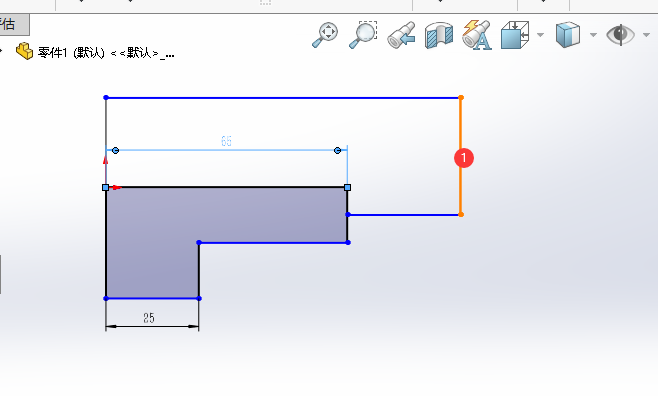This screenshot has width=658, height=396.
Task: Select the orange highlighted vertical sketch line
Action: coord(461,189)
